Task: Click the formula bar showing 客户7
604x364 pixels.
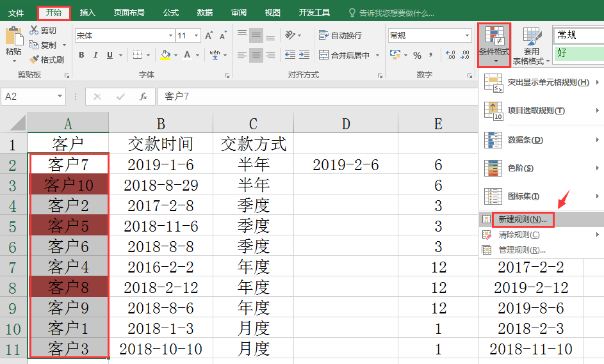Action: click(x=318, y=96)
